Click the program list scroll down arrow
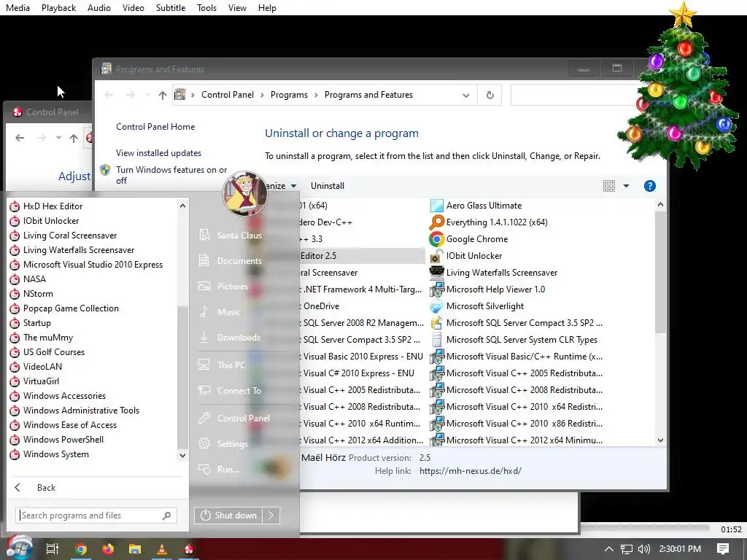This screenshot has height=560, width=747. (660, 440)
